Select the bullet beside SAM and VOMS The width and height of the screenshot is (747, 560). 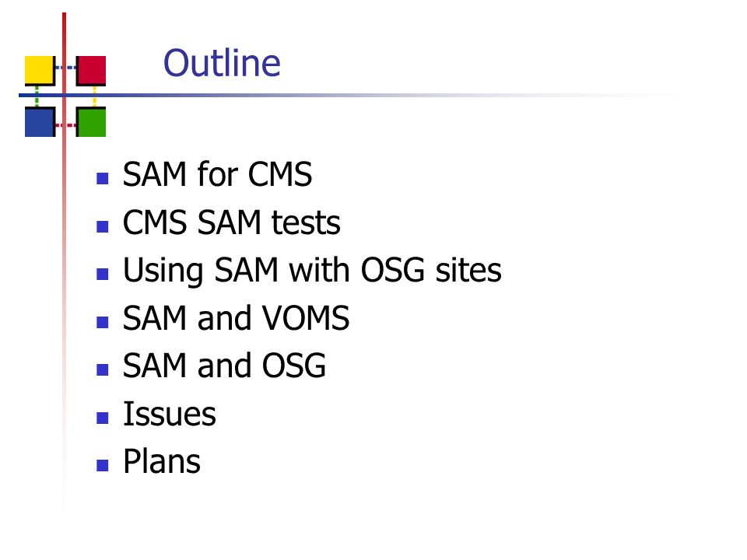point(103,323)
